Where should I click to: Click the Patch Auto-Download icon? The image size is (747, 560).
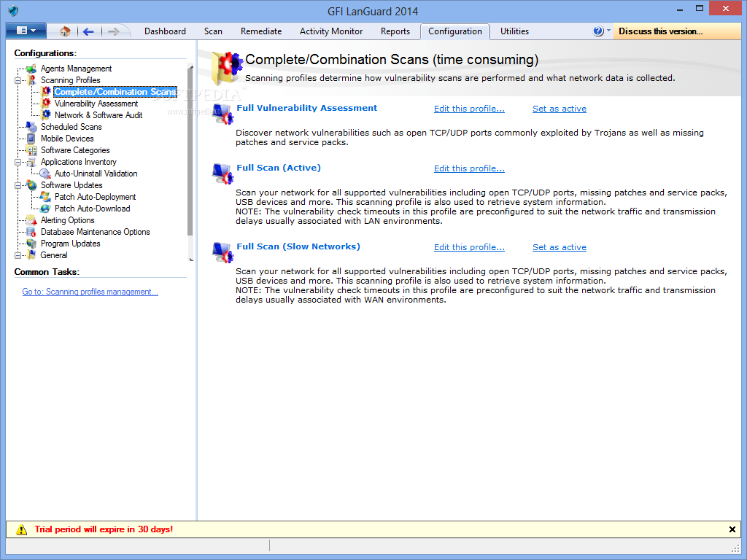coord(45,209)
